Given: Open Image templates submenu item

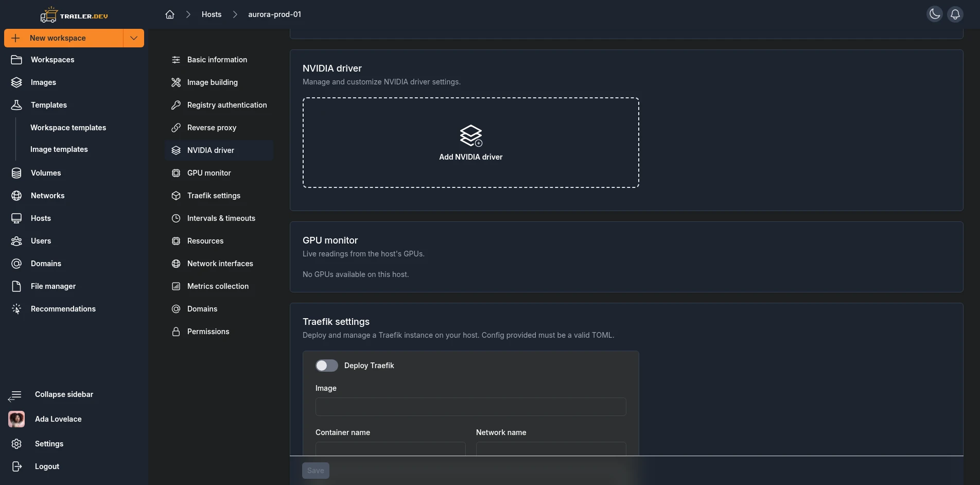Looking at the screenshot, I should coord(59,149).
